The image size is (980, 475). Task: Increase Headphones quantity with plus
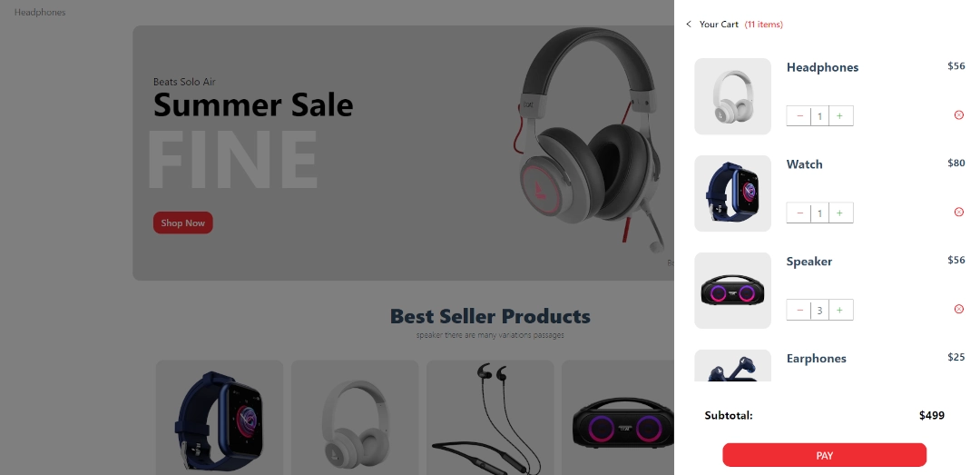pyautogui.click(x=840, y=115)
